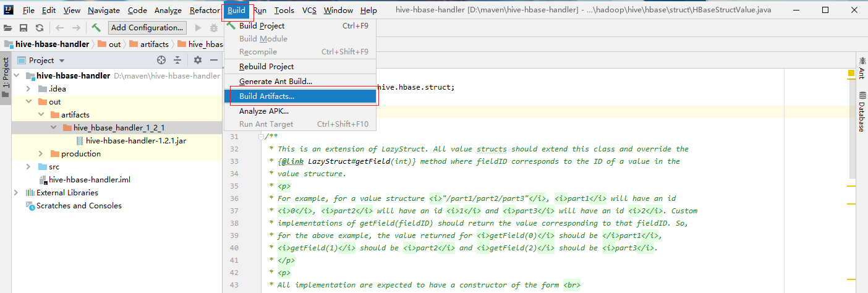Viewport: 868px width, 293px height.
Task: Collapse the hive-hbase-handler root node
Action: point(17,76)
